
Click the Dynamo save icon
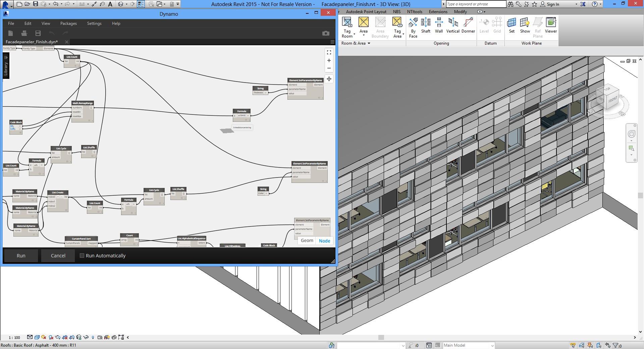coord(38,33)
